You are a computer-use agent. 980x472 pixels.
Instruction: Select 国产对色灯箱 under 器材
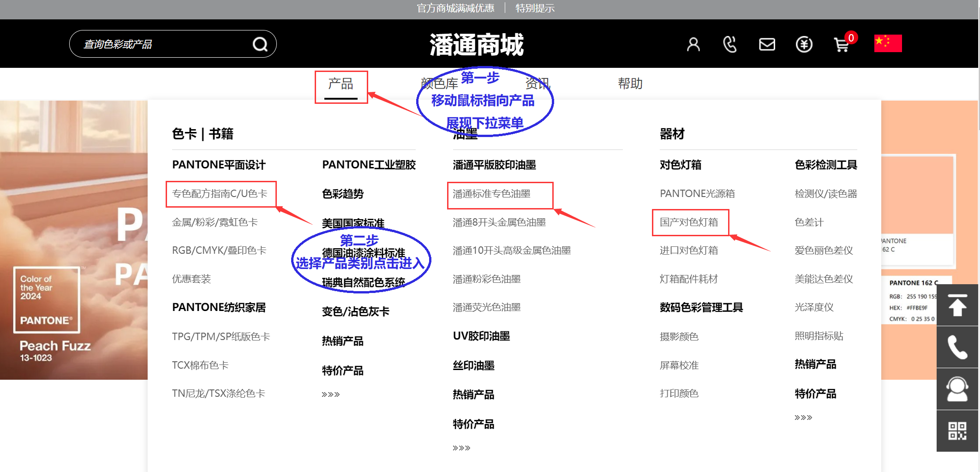click(690, 222)
